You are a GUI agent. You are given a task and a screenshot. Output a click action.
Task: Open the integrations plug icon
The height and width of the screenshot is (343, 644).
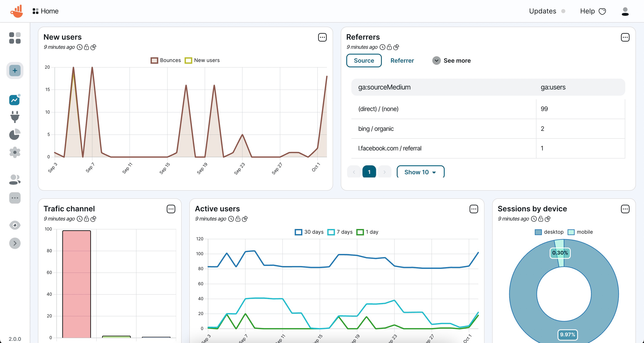(x=15, y=117)
